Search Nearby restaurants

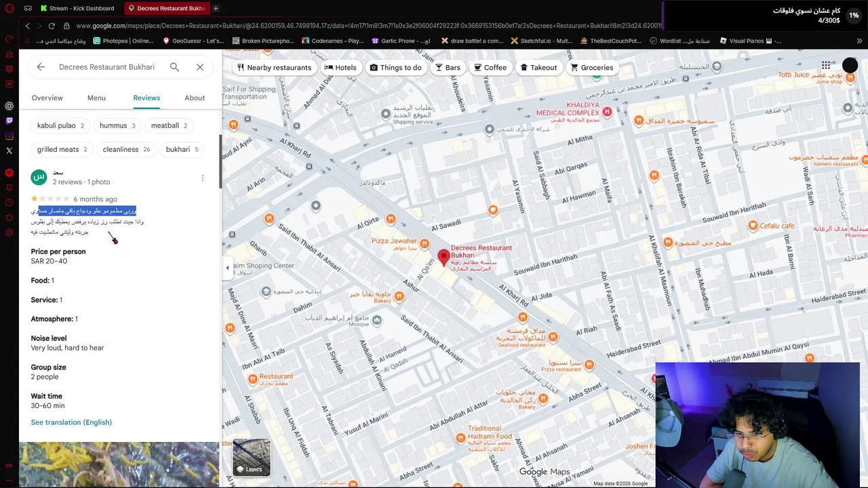274,67
